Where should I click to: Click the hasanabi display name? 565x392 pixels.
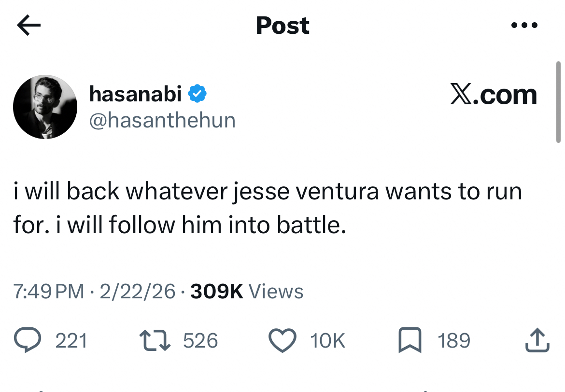coord(135,95)
